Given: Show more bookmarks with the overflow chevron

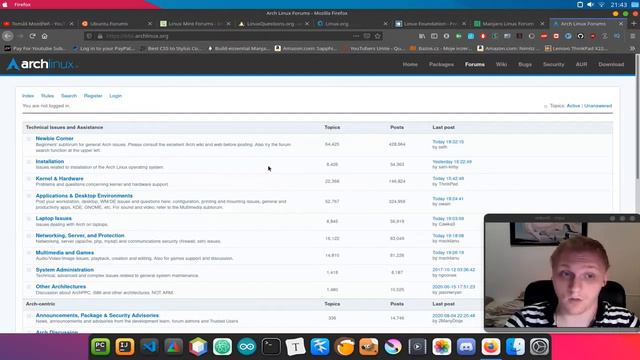Looking at the screenshot, I should (633, 48).
